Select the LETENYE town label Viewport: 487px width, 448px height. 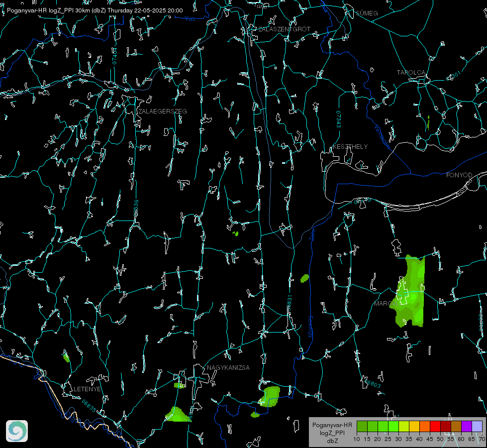coord(87,389)
